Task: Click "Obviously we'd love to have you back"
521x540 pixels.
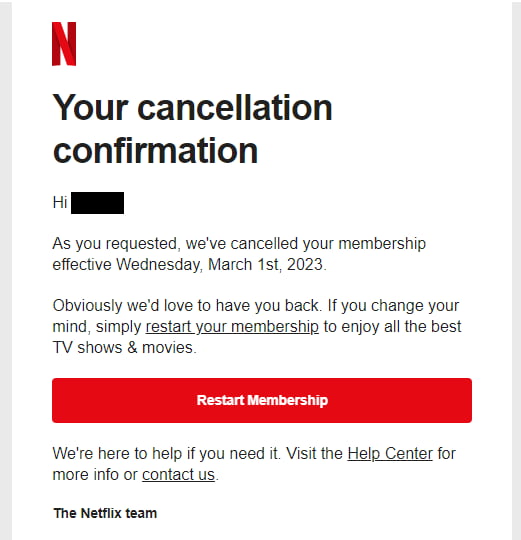Action: coord(186,305)
